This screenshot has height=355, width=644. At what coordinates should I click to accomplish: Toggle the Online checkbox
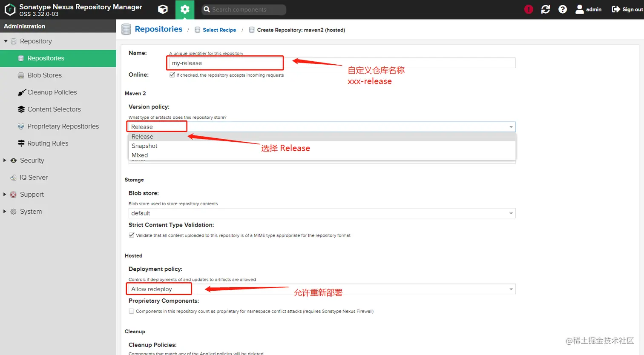[172, 75]
